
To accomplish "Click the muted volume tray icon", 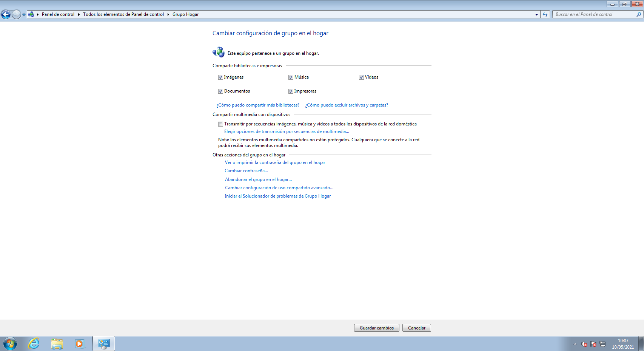I will tap(584, 344).
